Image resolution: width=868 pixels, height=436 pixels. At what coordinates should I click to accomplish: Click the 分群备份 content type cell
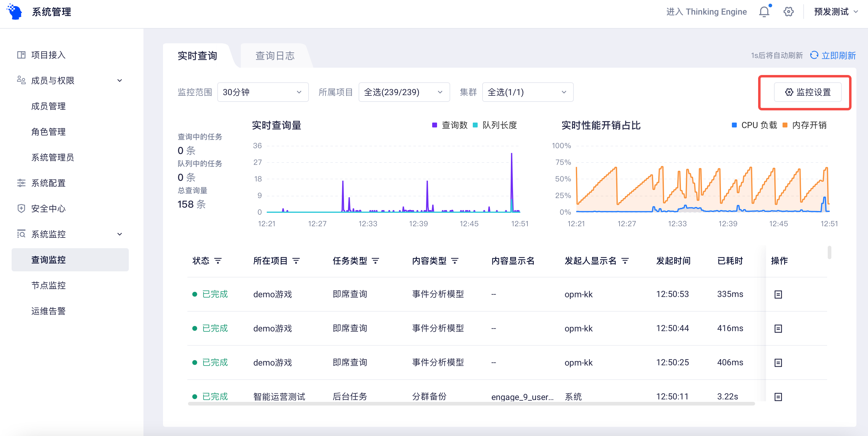(x=429, y=397)
